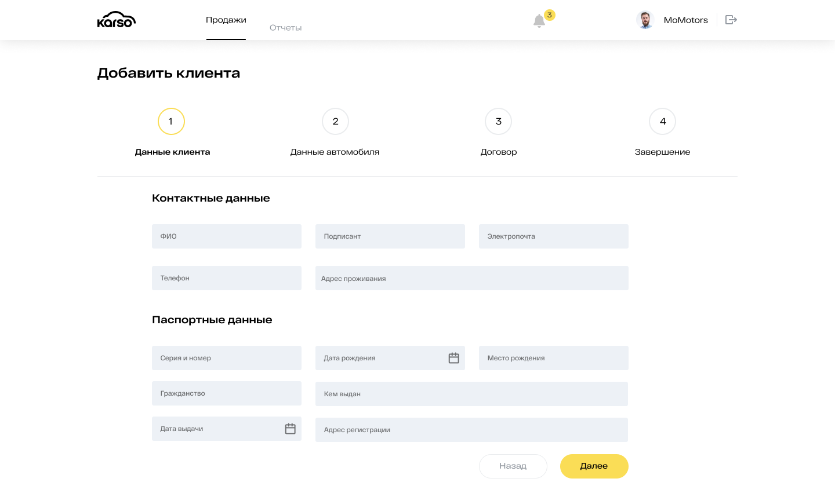Select the Телефон input field

tap(227, 278)
